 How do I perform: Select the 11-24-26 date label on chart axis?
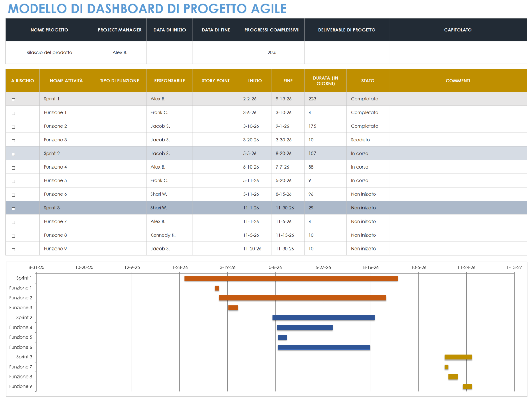(467, 267)
